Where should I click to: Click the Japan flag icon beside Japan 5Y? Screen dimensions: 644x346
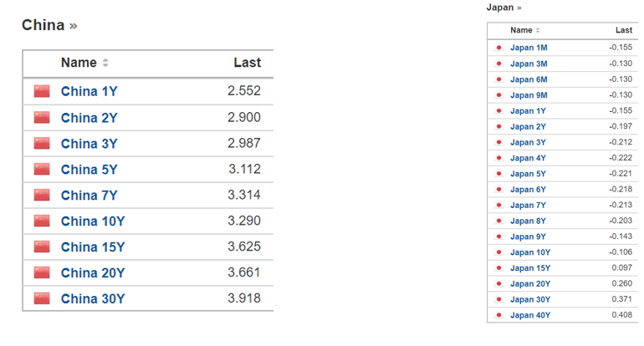point(499,174)
